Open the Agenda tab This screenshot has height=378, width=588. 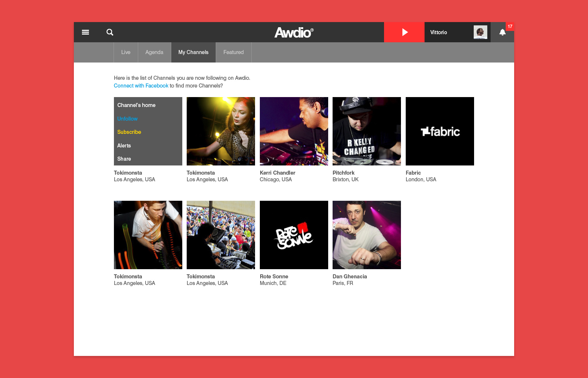(x=154, y=52)
